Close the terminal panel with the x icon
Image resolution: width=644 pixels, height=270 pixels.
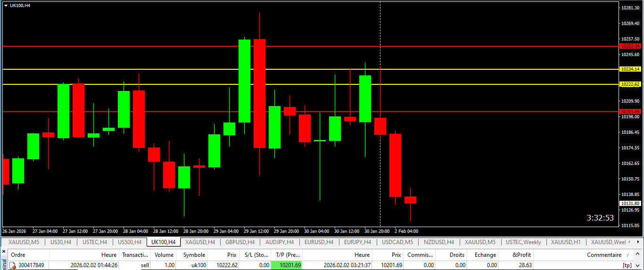click(4, 252)
